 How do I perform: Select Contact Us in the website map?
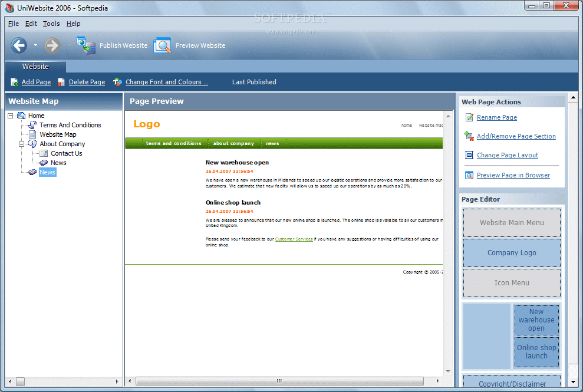coord(66,153)
